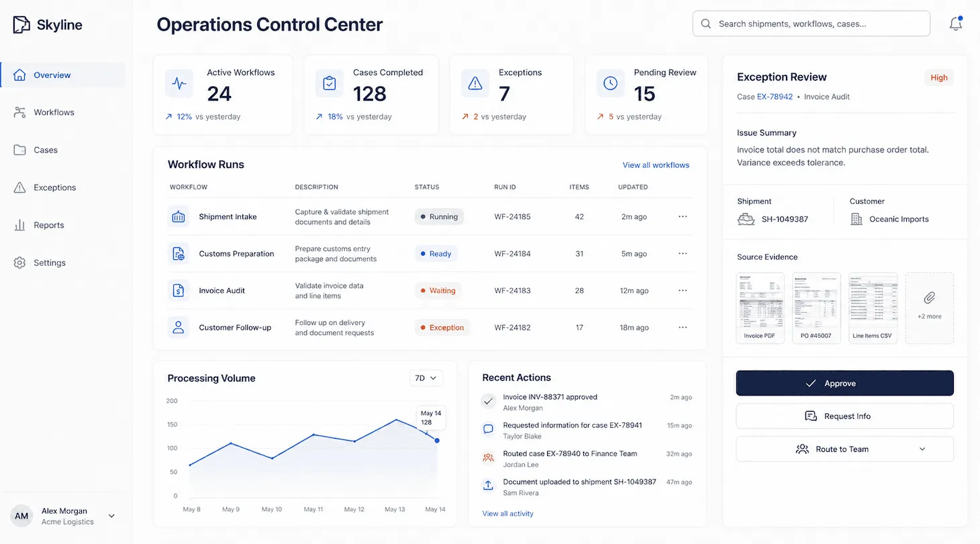The height and width of the screenshot is (544, 980).
Task: Open more options for Customer Follow-up row
Action: tap(683, 328)
